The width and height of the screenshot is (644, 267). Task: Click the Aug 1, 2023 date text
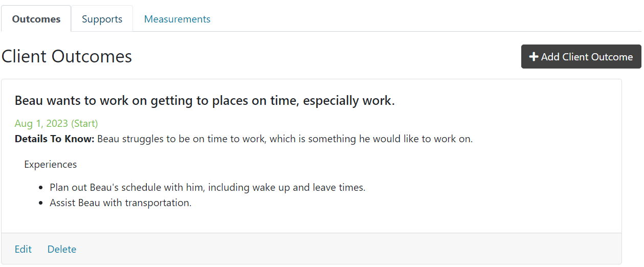point(41,123)
